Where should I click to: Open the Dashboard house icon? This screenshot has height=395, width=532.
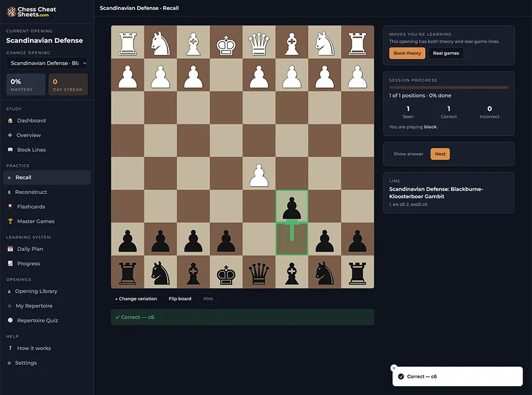(10, 120)
